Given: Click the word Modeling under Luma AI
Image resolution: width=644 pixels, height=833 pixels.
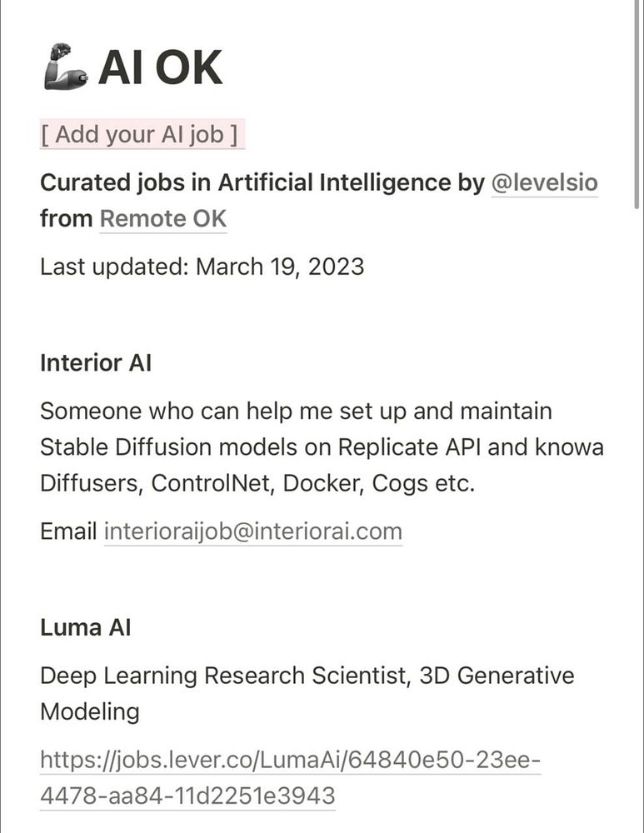Looking at the screenshot, I should pos(90,712).
